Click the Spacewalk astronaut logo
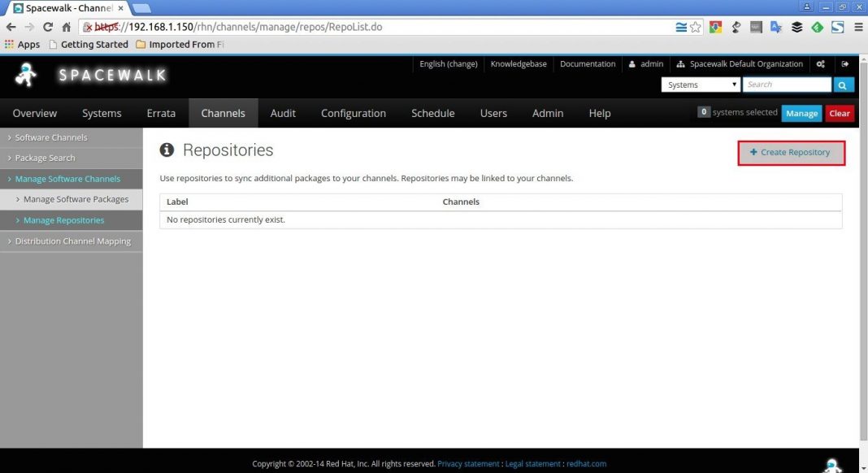 [x=24, y=75]
